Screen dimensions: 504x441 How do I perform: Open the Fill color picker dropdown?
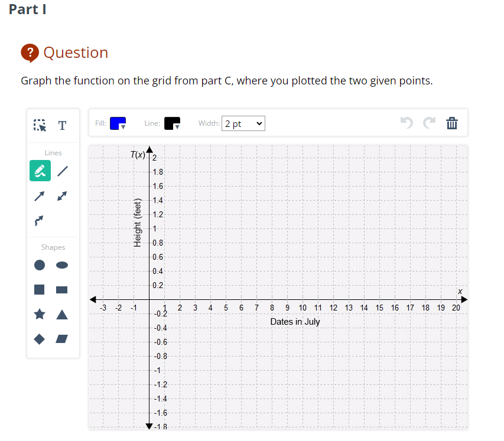click(122, 126)
